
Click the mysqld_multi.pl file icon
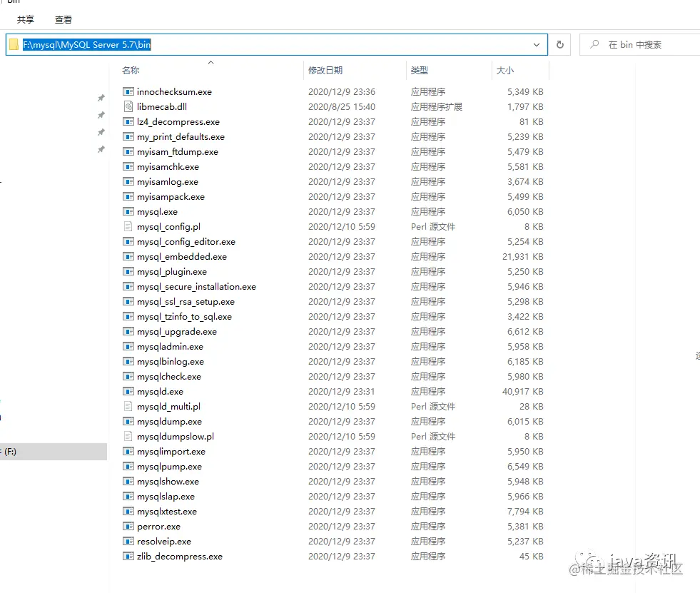click(128, 406)
